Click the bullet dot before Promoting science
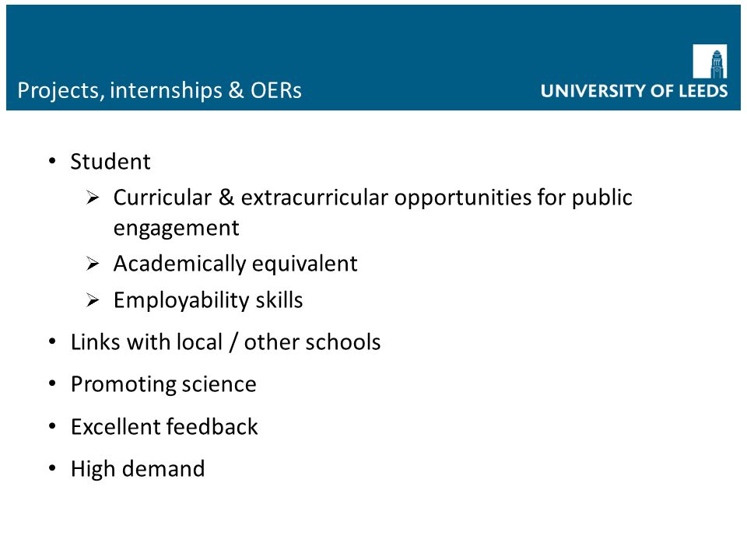Image resolution: width=747 pixels, height=560 pixels. (x=52, y=383)
